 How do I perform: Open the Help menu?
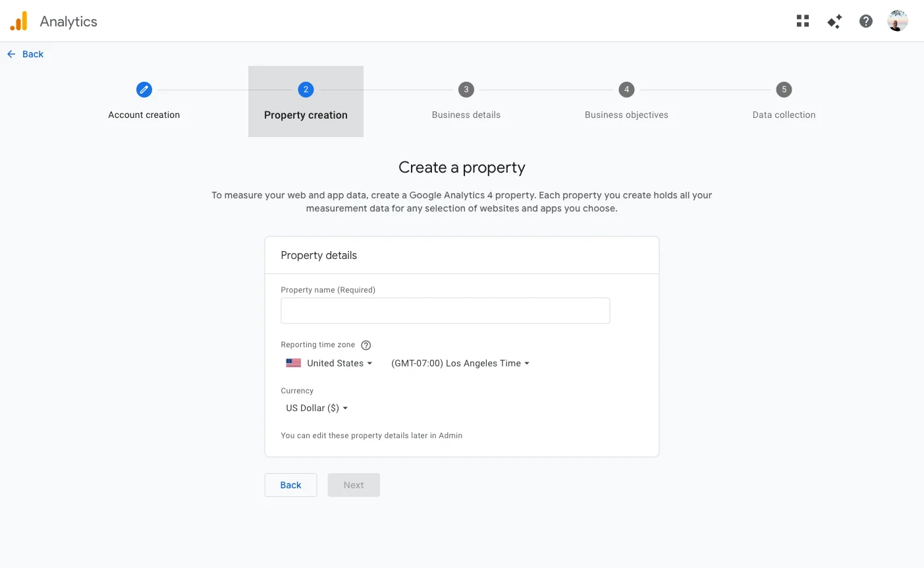point(865,20)
